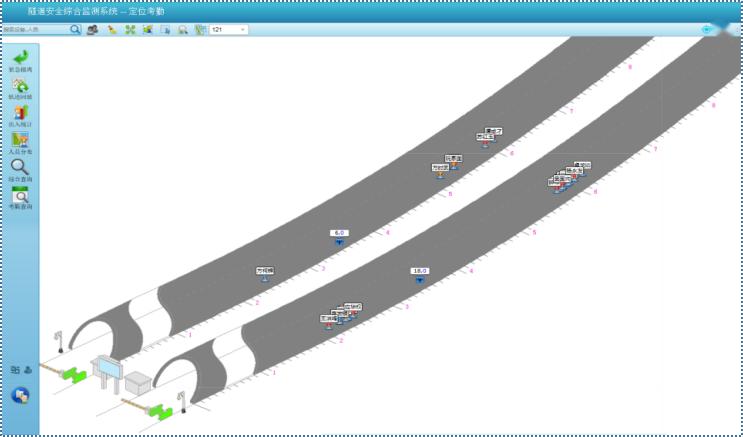Screen dimensions: 743x437
Task: Click the green barrier gate at the upper tunnel entrance
Action: coord(74,375)
